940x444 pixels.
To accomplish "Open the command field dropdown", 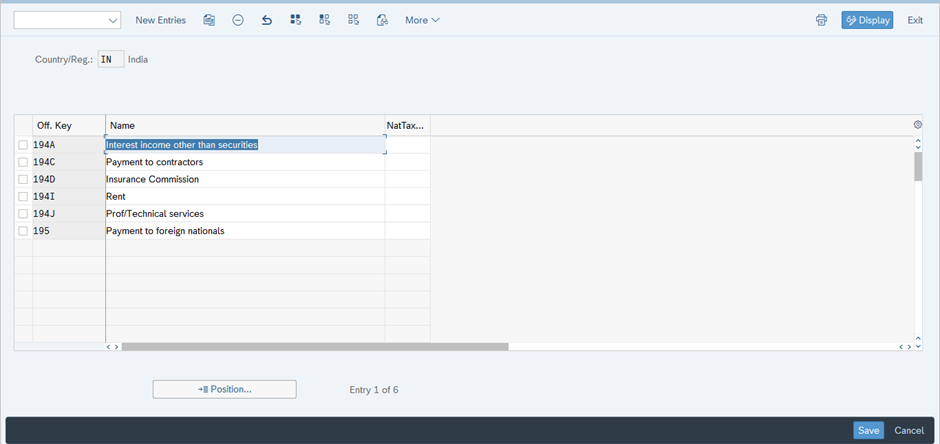I will pyautogui.click(x=113, y=20).
